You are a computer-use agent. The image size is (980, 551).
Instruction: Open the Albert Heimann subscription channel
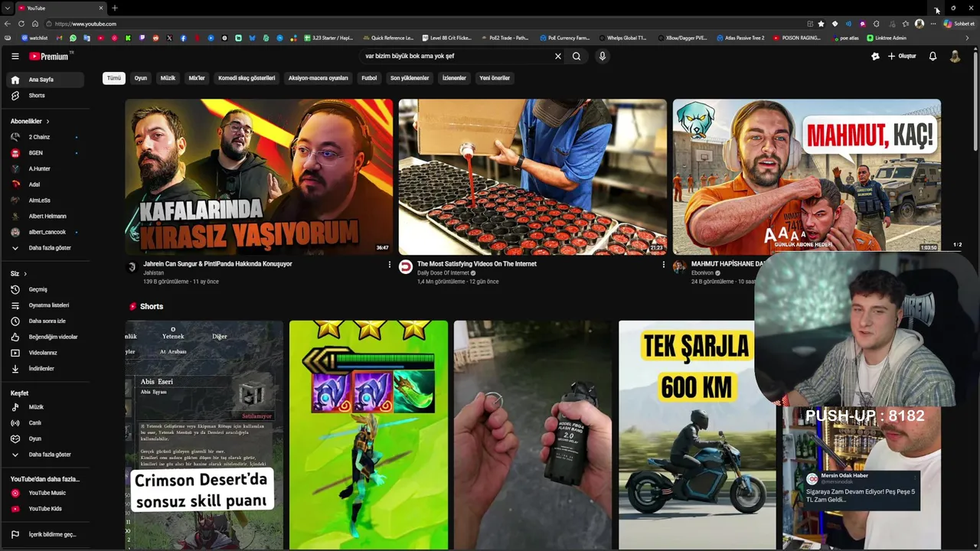pos(44,216)
